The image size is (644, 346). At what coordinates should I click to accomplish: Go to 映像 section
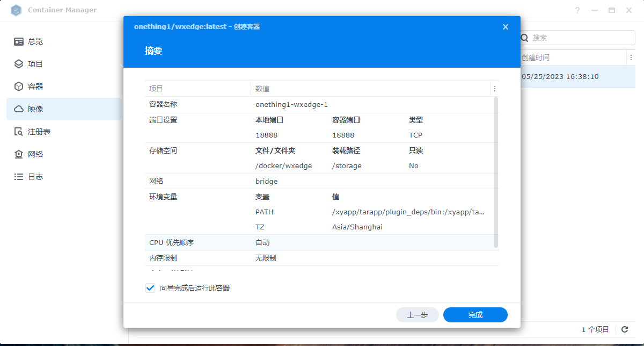64,109
